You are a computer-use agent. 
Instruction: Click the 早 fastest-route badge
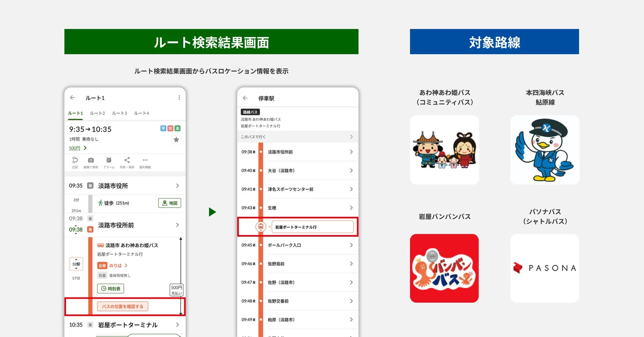[163, 128]
